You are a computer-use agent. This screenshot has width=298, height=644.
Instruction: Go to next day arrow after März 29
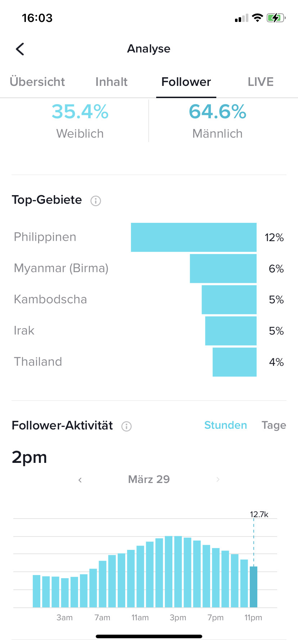pos(218,479)
